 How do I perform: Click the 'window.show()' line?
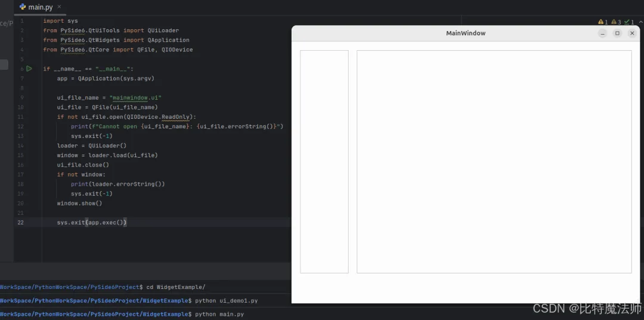[x=80, y=203]
